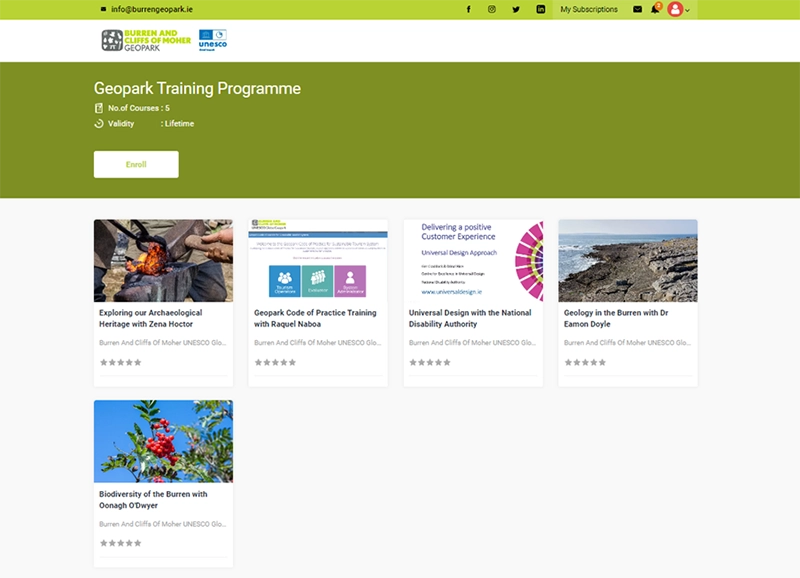Click the Enroll button
The width and height of the screenshot is (800, 578).
[x=136, y=164]
